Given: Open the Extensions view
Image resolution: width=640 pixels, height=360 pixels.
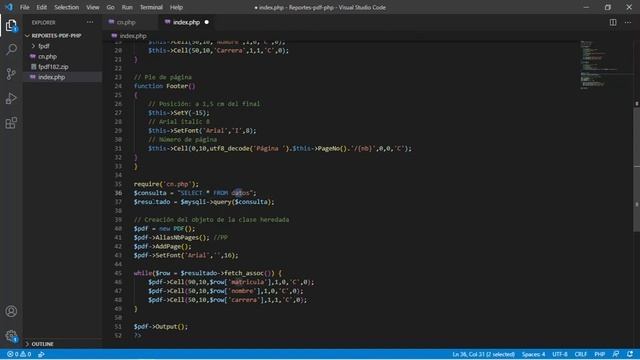Looking at the screenshot, I should click(x=11, y=123).
